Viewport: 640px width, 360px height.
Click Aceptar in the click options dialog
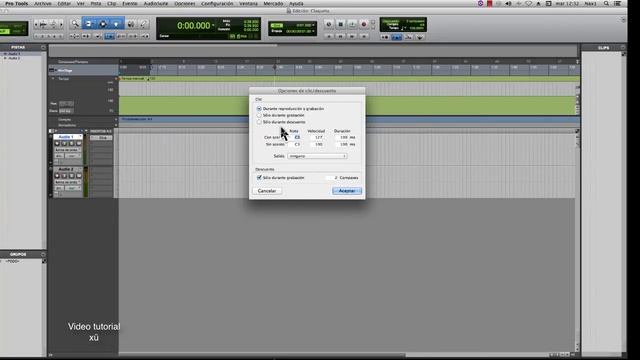tap(347, 191)
